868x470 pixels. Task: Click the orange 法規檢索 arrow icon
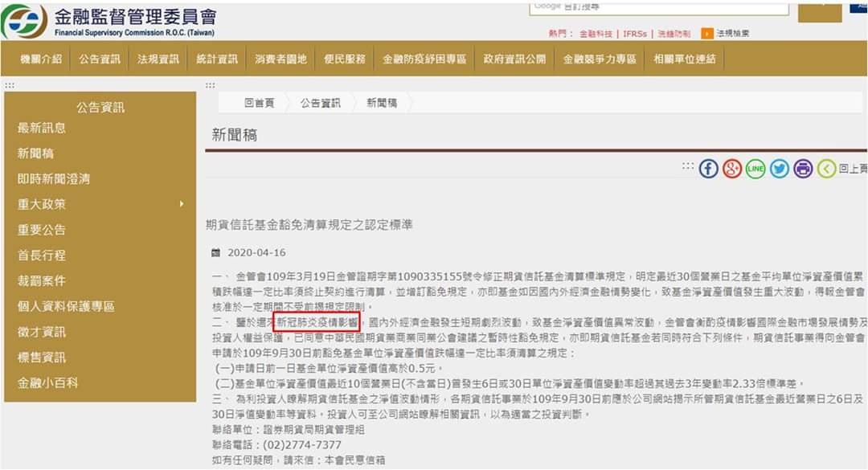707,34
